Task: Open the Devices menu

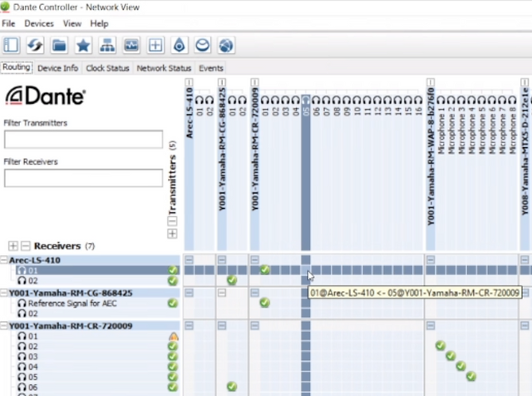Action: 39,23
